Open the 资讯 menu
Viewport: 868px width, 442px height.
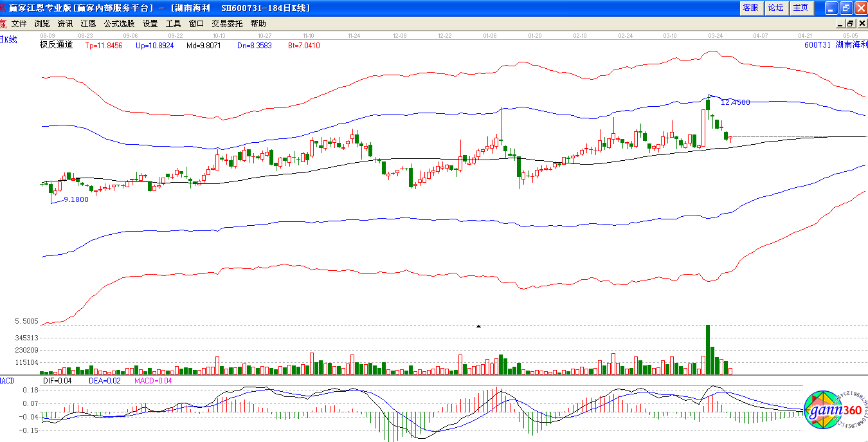(x=65, y=23)
